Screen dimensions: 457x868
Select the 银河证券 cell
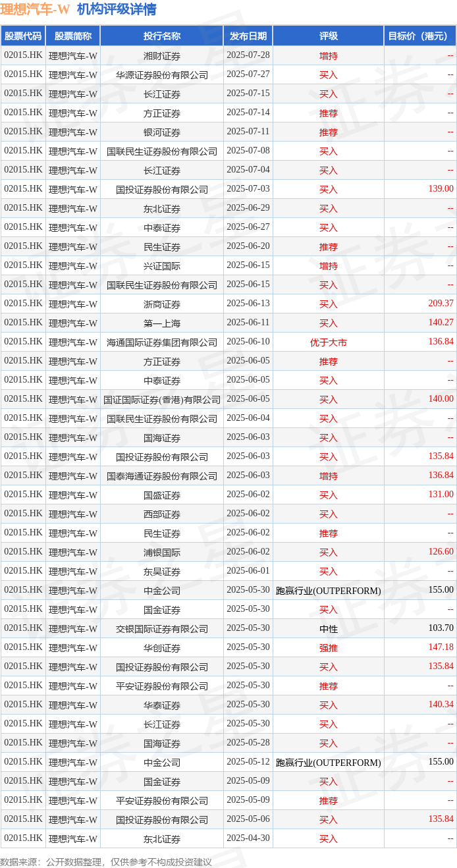click(162, 132)
